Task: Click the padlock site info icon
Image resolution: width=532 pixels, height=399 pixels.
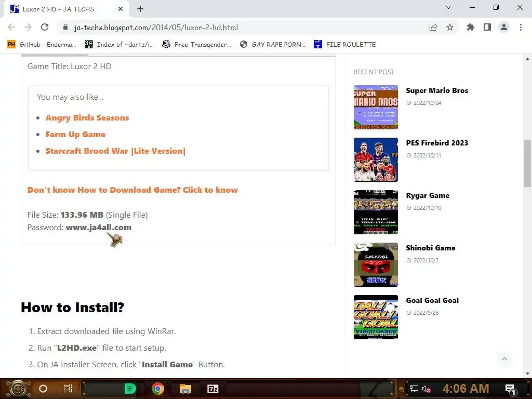Action: 65,28
